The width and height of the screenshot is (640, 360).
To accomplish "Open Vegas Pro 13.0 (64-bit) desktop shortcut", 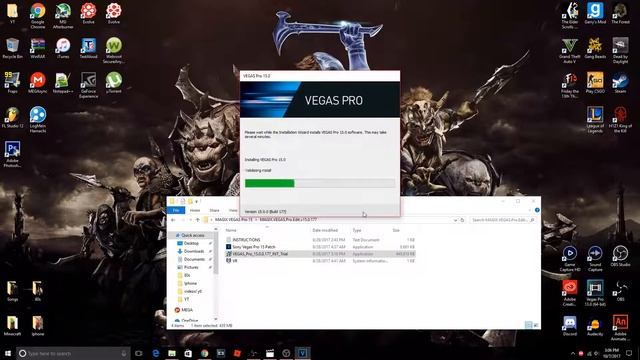I will pos(595,293).
